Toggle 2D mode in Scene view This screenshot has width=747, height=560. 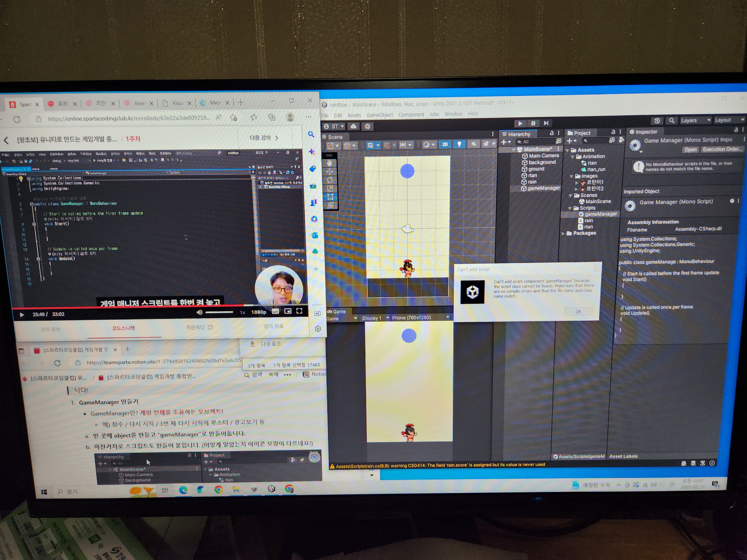(x=445, y=144)
